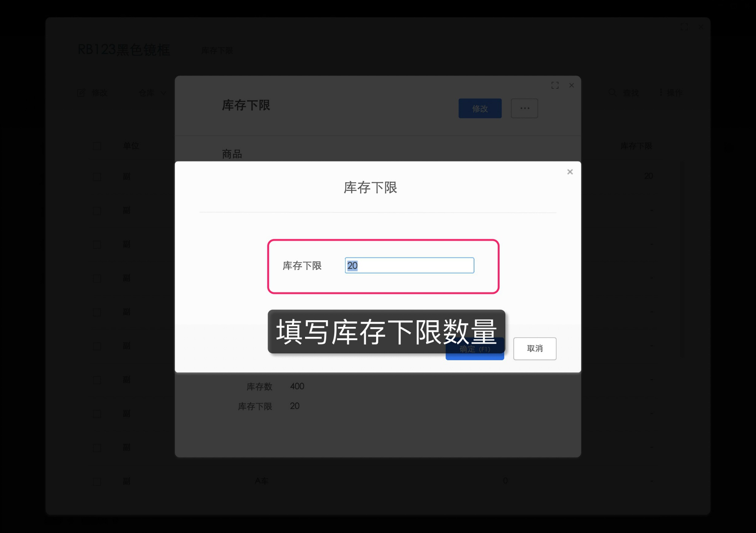Toggle the select-all checkbox in the table header
Image resolution: width=756 pixels, height=533 pixels.
tap(97, 146)
